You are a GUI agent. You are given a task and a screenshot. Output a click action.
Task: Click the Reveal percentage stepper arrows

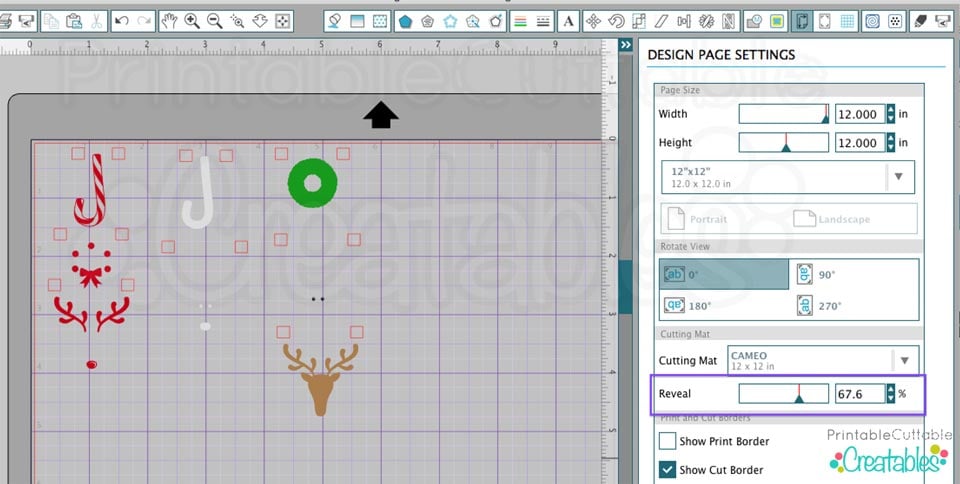pyautogui.click(x=890, y=393)
